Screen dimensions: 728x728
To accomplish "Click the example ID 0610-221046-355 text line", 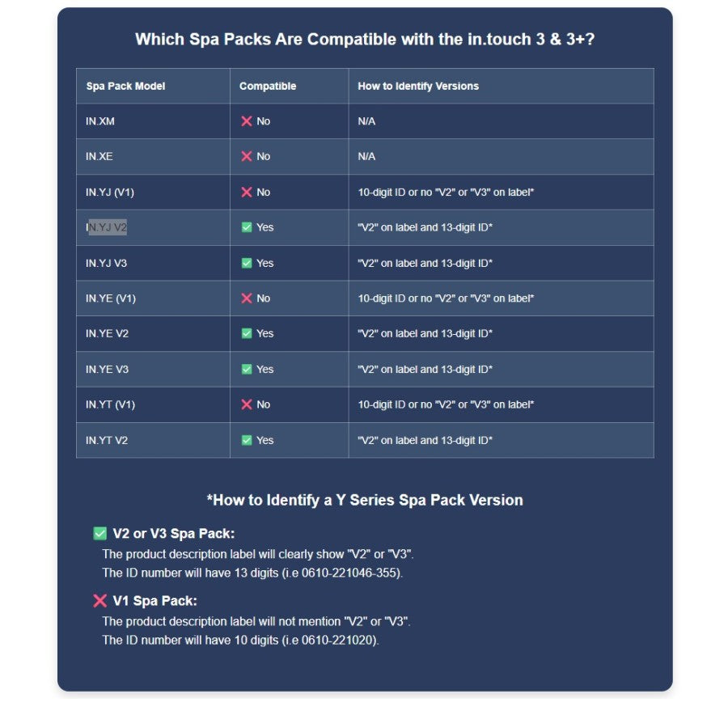I will pos(252,574).
